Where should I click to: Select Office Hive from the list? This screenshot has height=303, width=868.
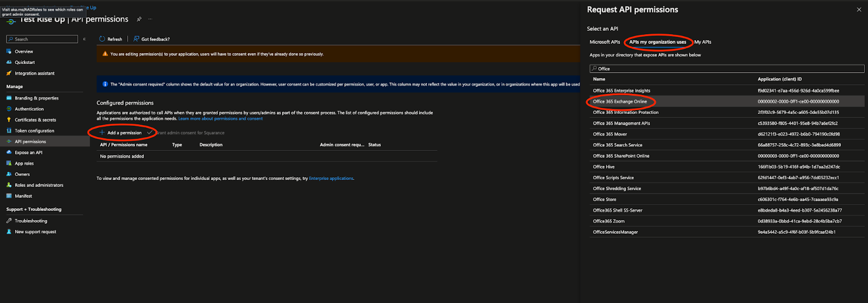point(727,166)
